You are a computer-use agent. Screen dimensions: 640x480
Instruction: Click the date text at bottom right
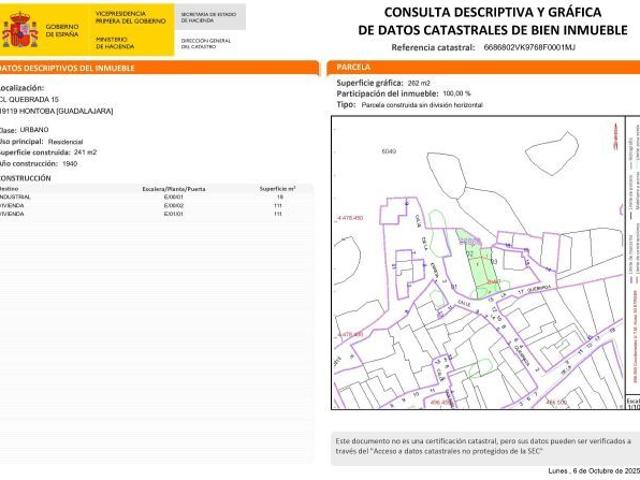593,470
